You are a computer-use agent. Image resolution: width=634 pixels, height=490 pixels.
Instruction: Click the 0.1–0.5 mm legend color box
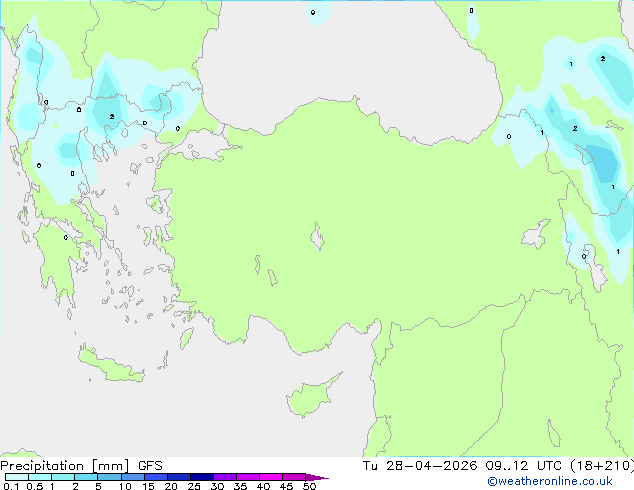click(17, 477)
